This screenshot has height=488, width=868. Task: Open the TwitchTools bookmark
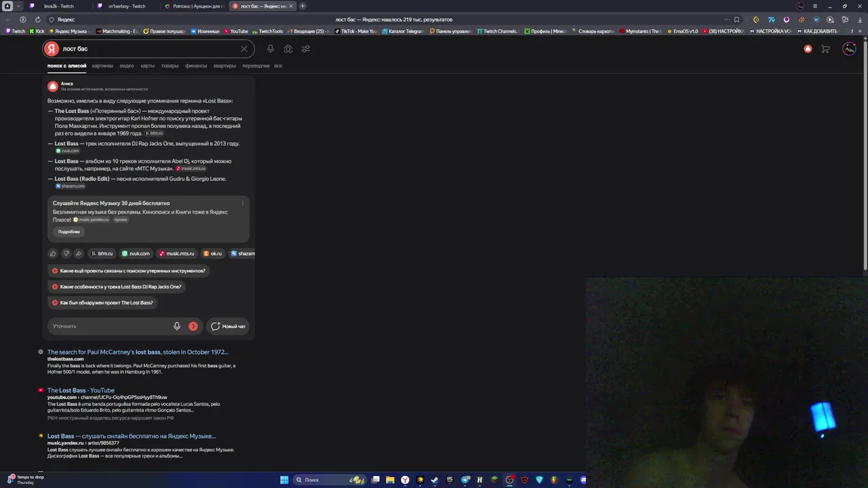tap(267, 31)
